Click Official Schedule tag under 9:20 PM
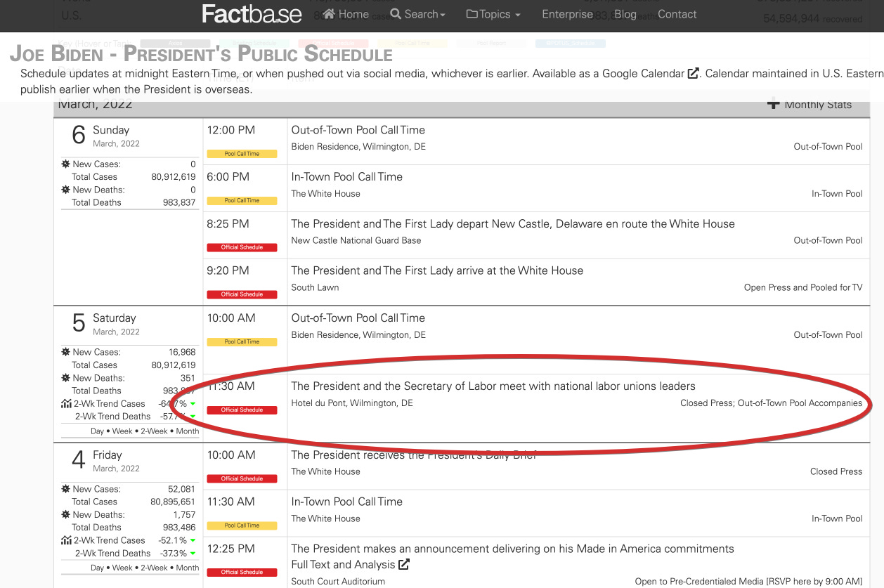The width and height of the screenshot is (884, 588). (x=242, y=294)
